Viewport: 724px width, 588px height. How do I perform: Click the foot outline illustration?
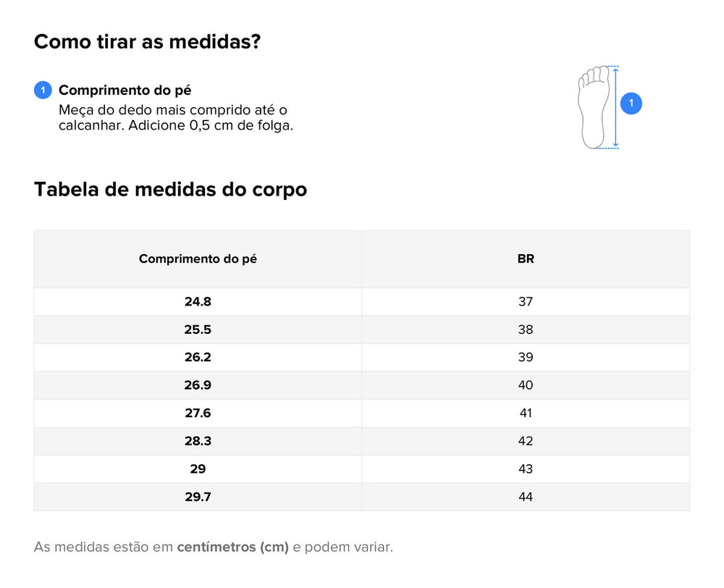tap(594, 106)
